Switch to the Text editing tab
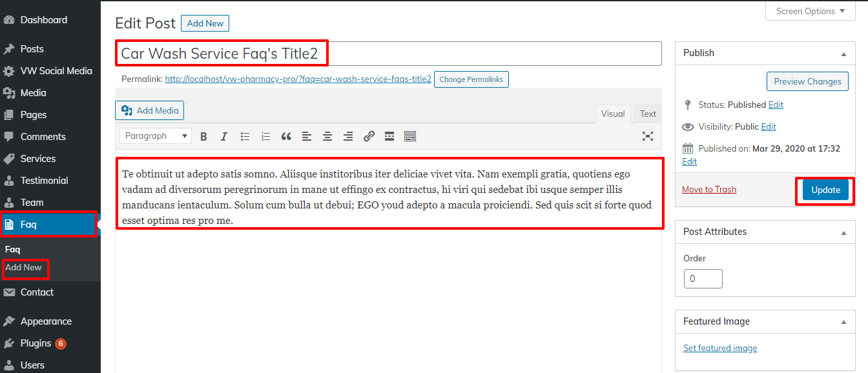This screenshot has height=373, width=868. point(647,114)
